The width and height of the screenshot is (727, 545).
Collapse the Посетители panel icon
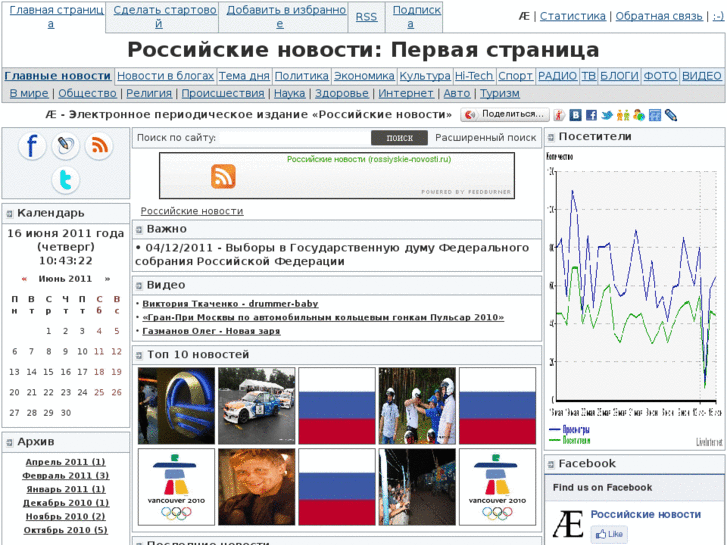[x=551, y=137]
